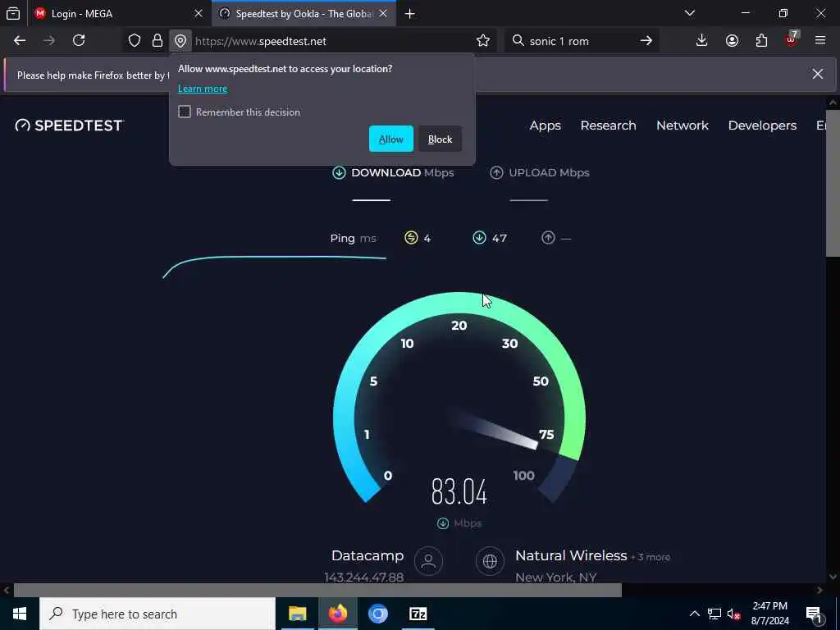Click the forward navigation arrow
840x630 pixels.
coord(48,41)
